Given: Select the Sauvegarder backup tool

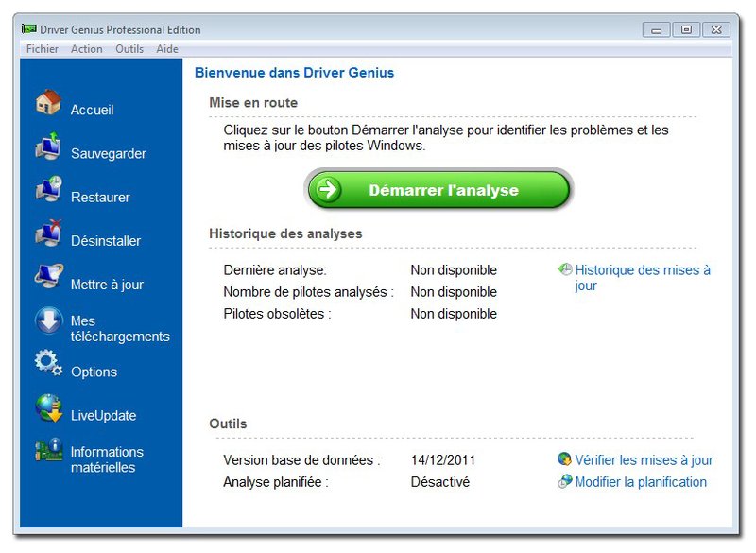Looking at the screenshot, I should point(108,153).
